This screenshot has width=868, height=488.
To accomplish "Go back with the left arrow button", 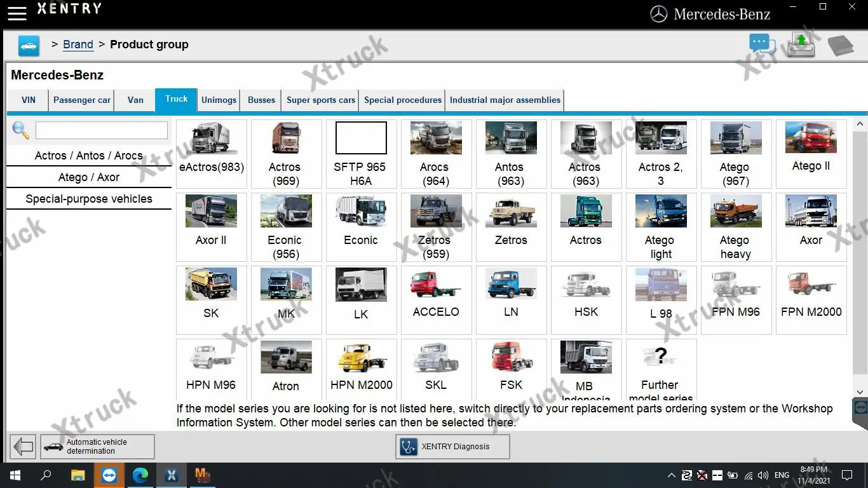I will tap(24, 447).
